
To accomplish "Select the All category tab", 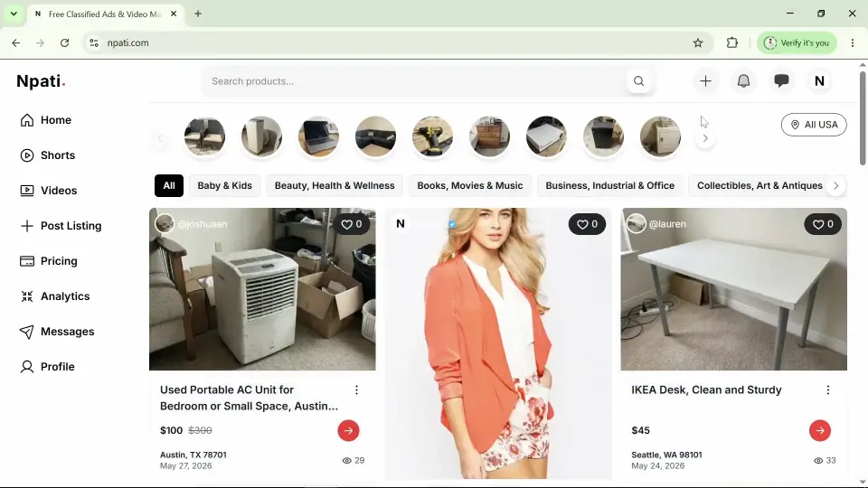I will tap(169, 186).
